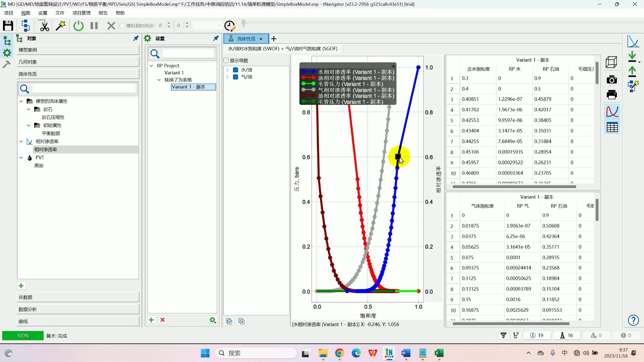Viewport: 644px width, 362px height.
Task: Switch to table view grid icon
Action: [612, 127]
